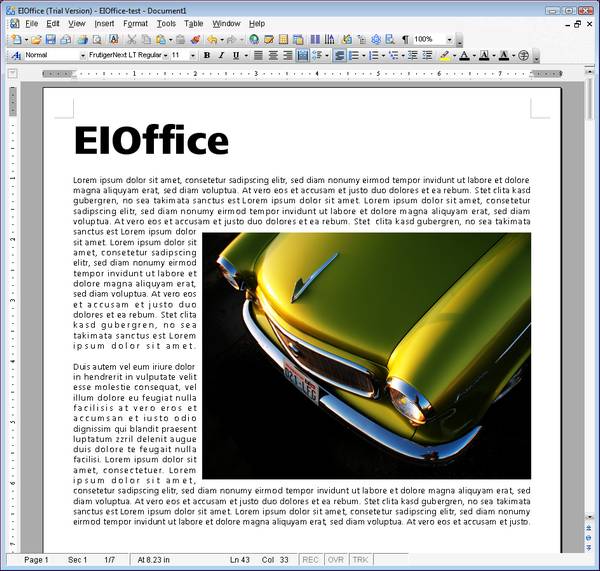Toggle OVR overtype mode in status bar

[x=335, y=560]
